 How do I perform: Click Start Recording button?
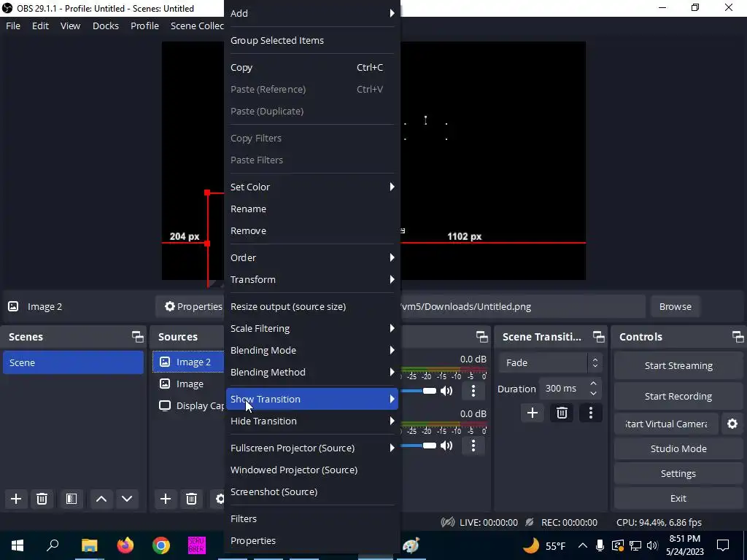678,396
